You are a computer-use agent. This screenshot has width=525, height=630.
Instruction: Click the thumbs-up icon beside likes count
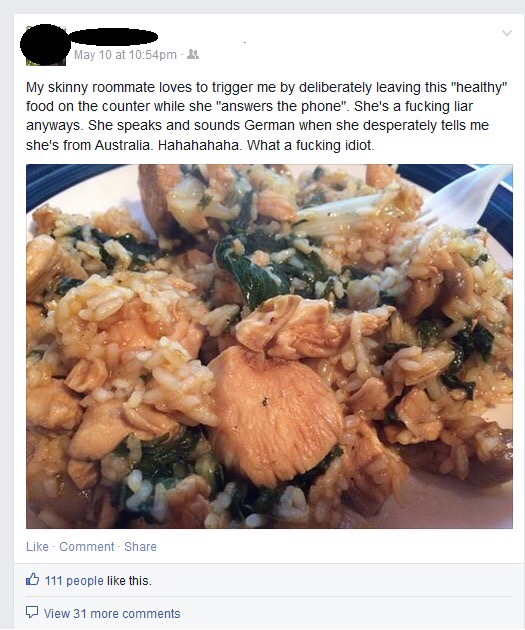[33, 579]
